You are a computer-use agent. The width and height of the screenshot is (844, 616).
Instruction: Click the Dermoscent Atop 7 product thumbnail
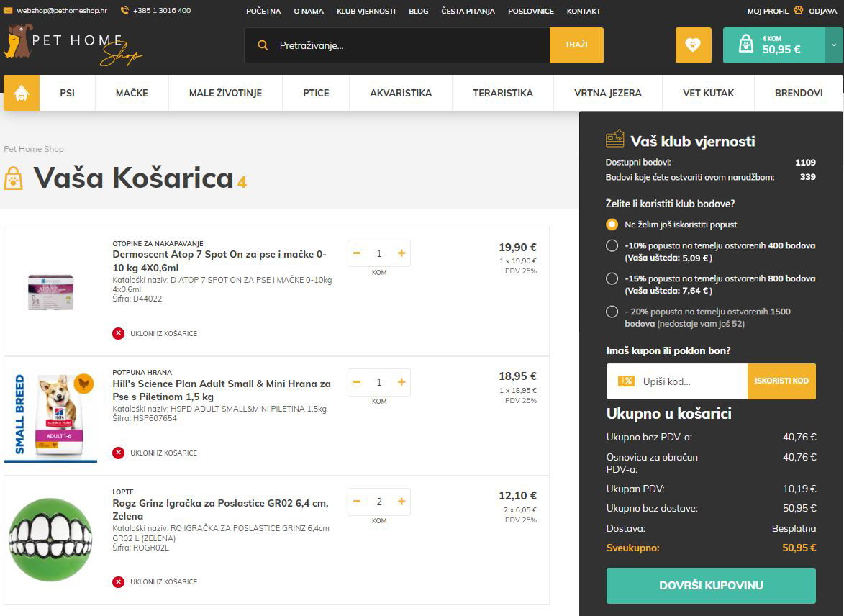click(50, 292)
